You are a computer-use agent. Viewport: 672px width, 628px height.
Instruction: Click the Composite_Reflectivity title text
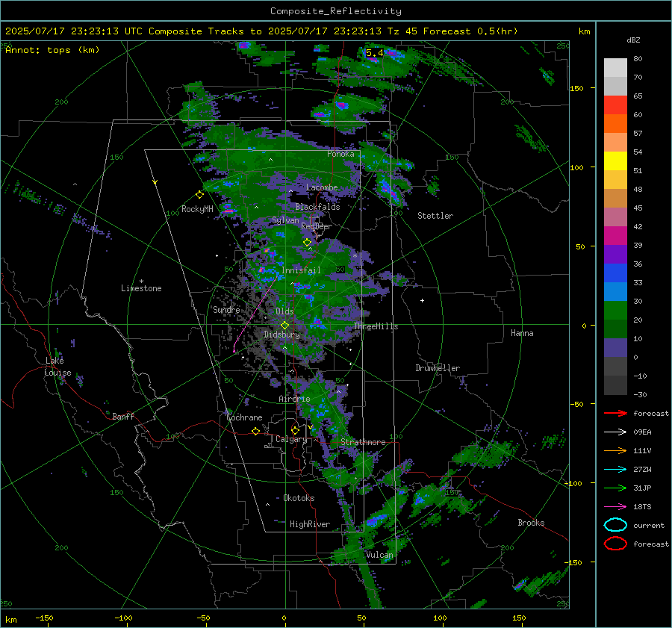click(x=336, y=11)
